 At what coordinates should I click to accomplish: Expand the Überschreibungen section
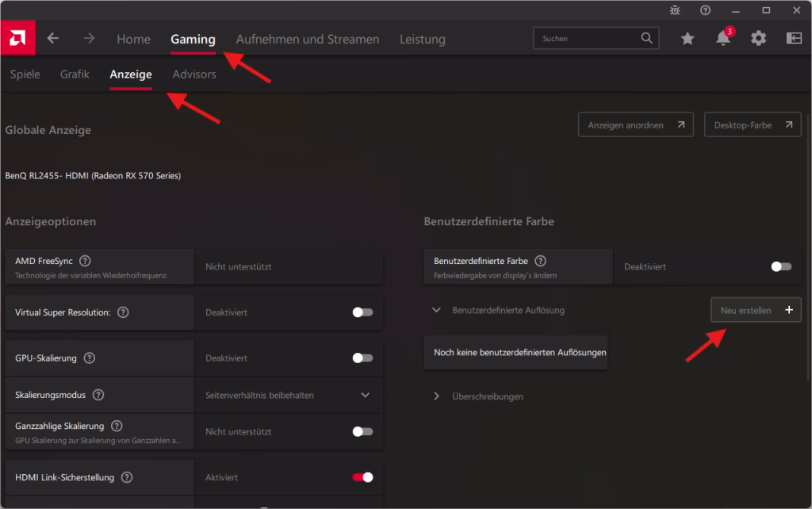pos(435,396)
